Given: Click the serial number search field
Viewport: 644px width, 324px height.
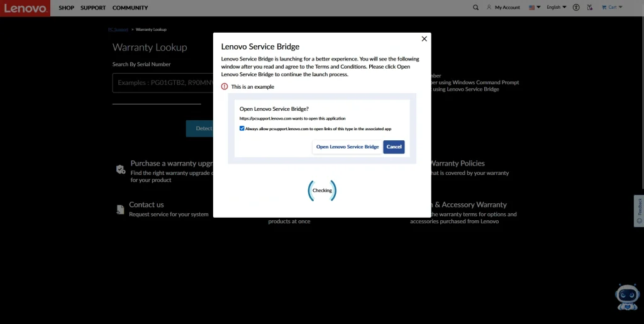Looking at the screenshot, I should pyautogui.click(x=163, y=83).
